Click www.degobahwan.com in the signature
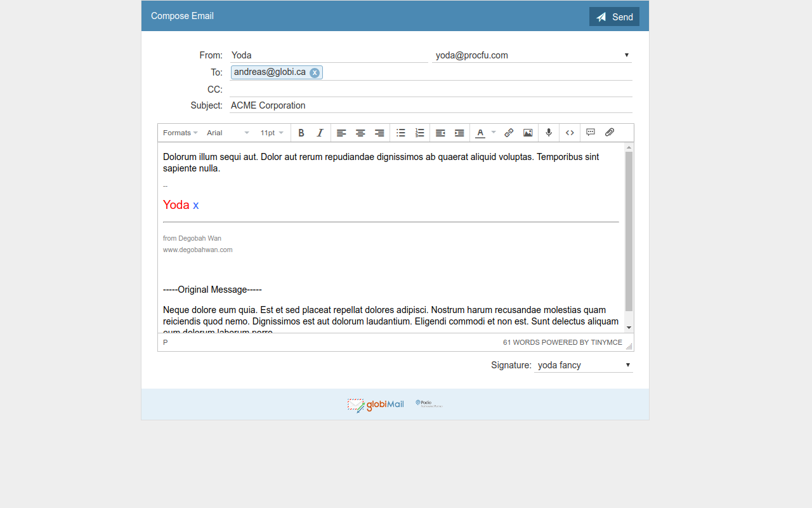812x508 pixels. tap(198, 250)
